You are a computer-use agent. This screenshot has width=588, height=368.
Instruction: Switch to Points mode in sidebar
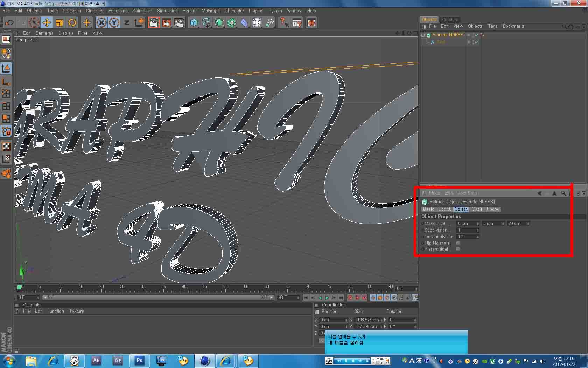pyautogui.click(x=6, y=94)
